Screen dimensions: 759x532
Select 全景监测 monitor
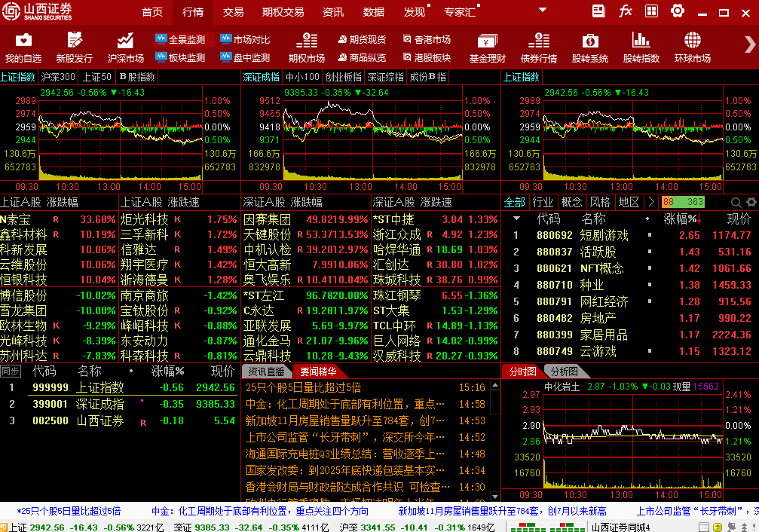[x=180, y=40]
